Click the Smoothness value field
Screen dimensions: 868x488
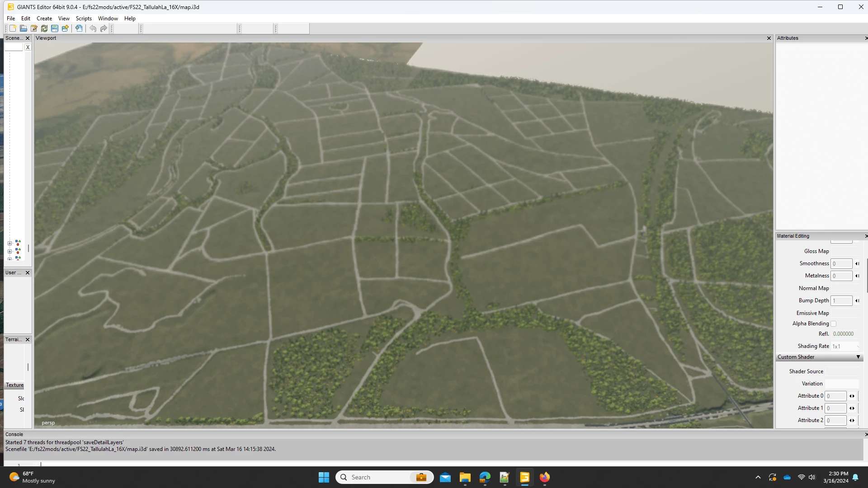point(841,263)
